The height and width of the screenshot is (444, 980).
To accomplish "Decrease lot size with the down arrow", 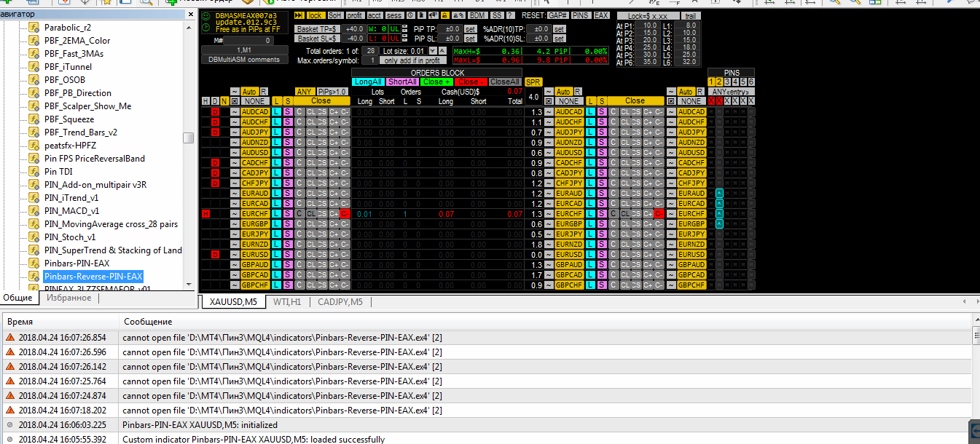I will click(x=433, y=51).
